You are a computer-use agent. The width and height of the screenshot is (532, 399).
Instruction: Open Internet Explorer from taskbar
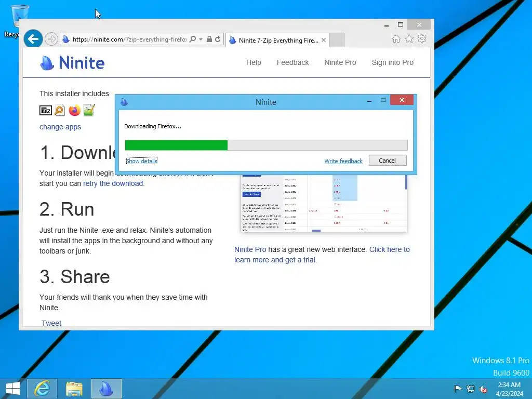[42, 389]
